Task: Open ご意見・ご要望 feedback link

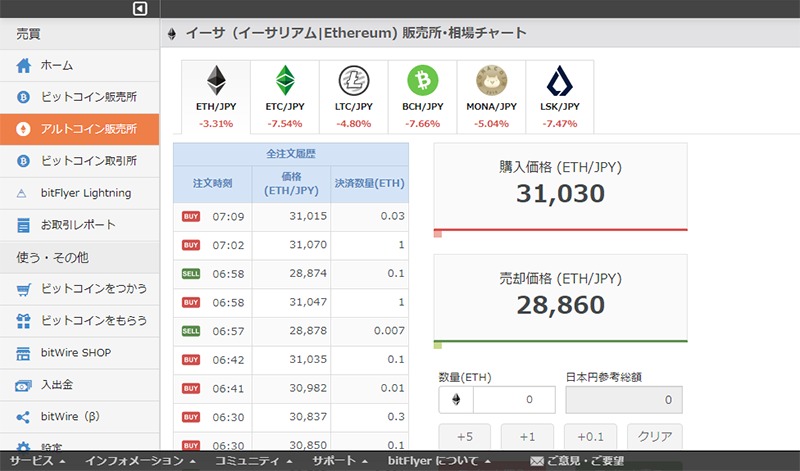Action: click(577, 461)
